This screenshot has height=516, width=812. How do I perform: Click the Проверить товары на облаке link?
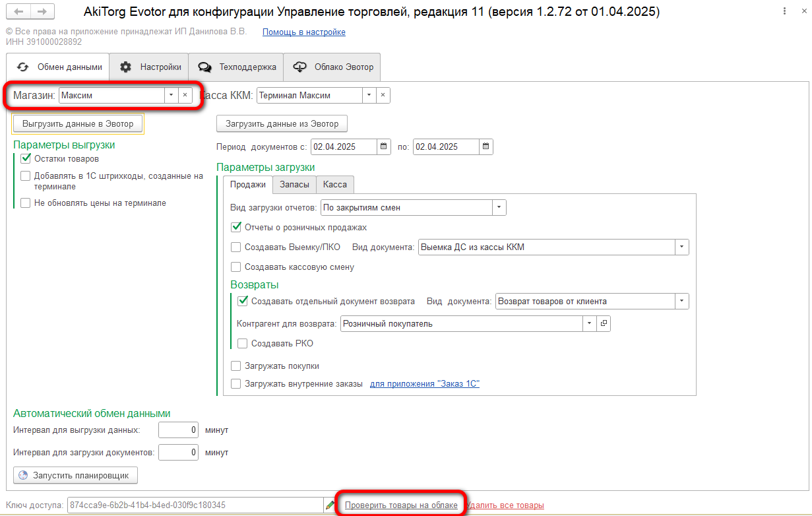point(401,505)
